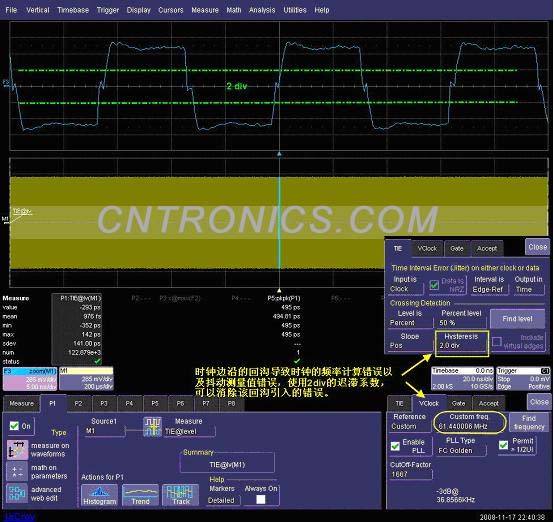Viewport: 554px width, 522px height.
Task: Click the Custom freq input field
Action: tap(470, 422)
